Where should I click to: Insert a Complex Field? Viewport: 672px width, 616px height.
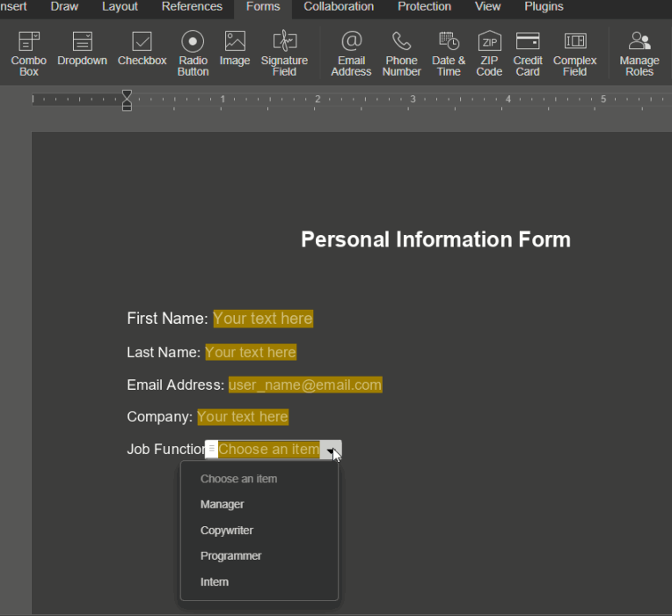[x=574, y=54]
